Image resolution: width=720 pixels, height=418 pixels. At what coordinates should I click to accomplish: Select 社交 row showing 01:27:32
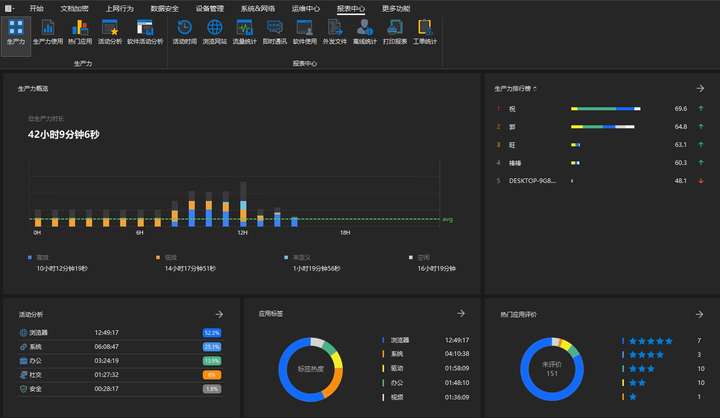pos(121,374)
